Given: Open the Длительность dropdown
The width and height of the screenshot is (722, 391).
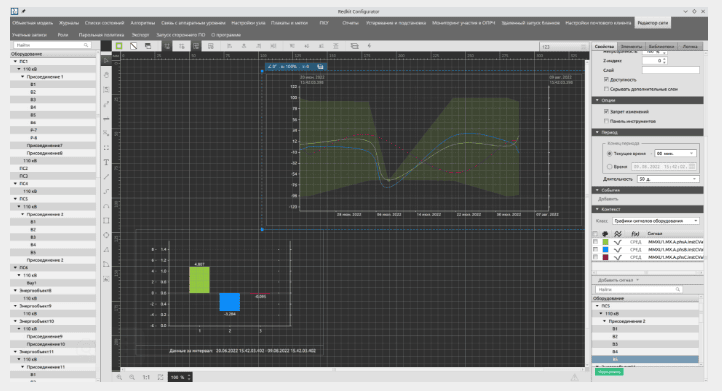Looking at the screenshot, I should 668,179.
